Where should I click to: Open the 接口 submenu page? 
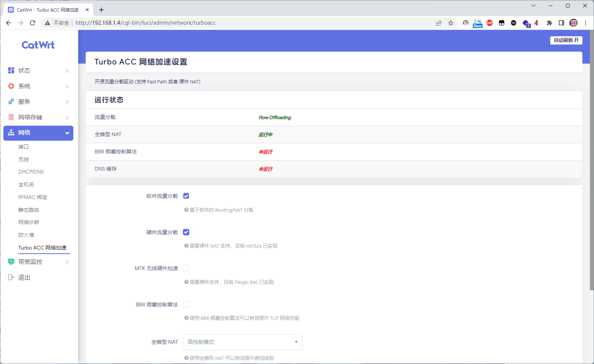(24, 147)
